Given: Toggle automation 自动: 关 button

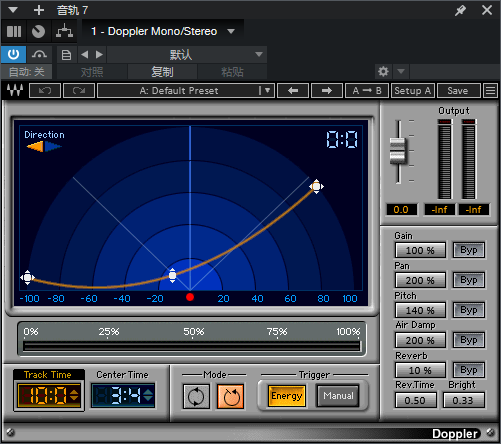Looking at the screenshot, I should (27, 72).
